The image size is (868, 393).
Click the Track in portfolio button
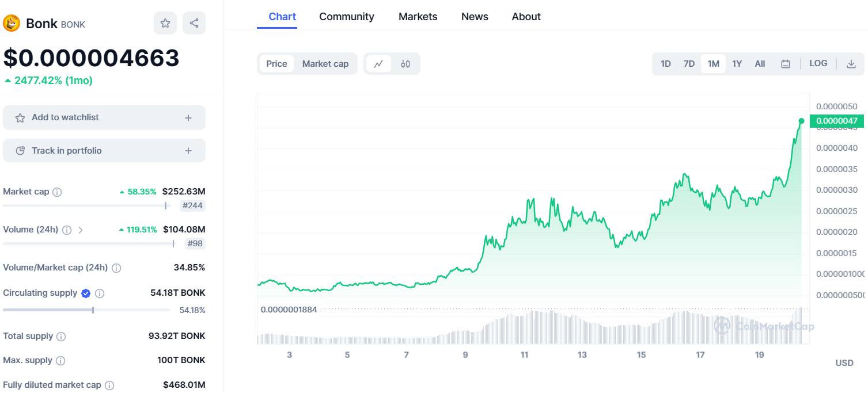104,151
